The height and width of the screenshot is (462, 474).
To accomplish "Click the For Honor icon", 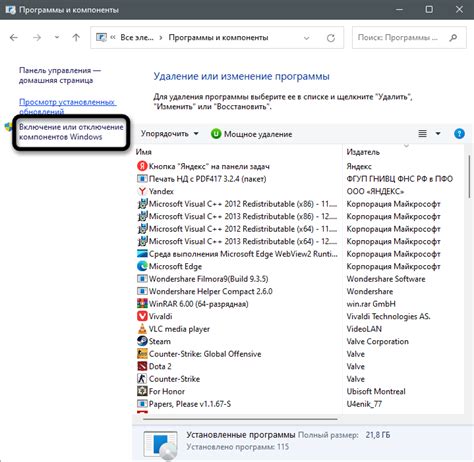I will [142, 391].
